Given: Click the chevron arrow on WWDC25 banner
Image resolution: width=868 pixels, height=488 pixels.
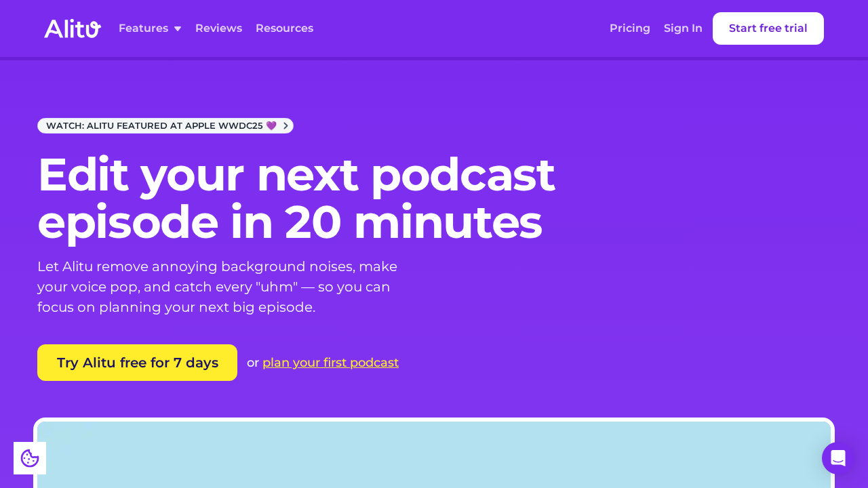Looking at the screenshot, I should pos(285,126).
